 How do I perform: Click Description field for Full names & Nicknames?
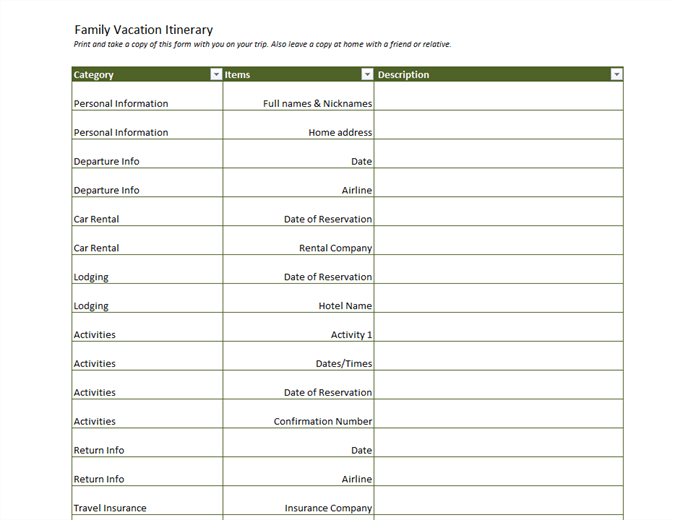[x=499, y=96]
